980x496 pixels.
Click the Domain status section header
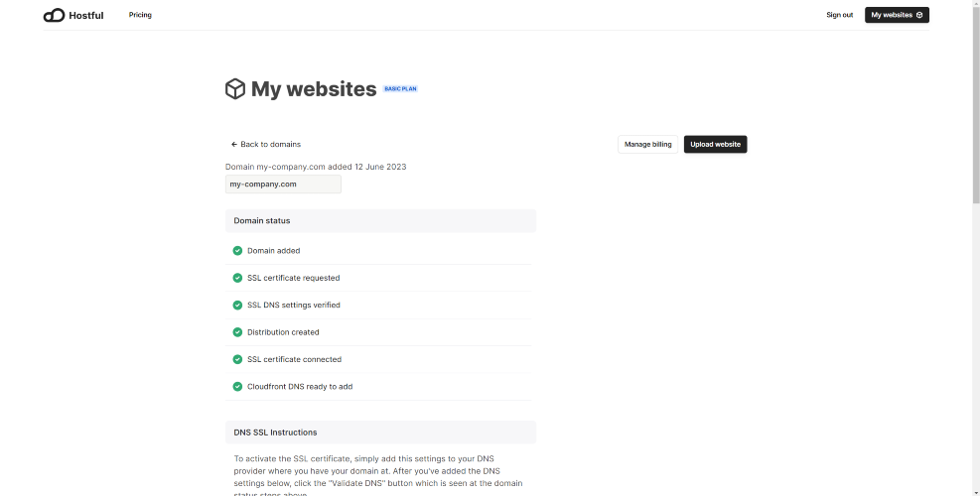(x=380, y=220)
